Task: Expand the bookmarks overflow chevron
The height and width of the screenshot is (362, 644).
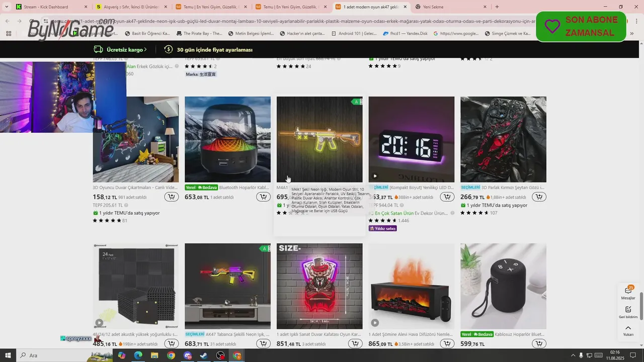Action: click(x=632, y=33)
